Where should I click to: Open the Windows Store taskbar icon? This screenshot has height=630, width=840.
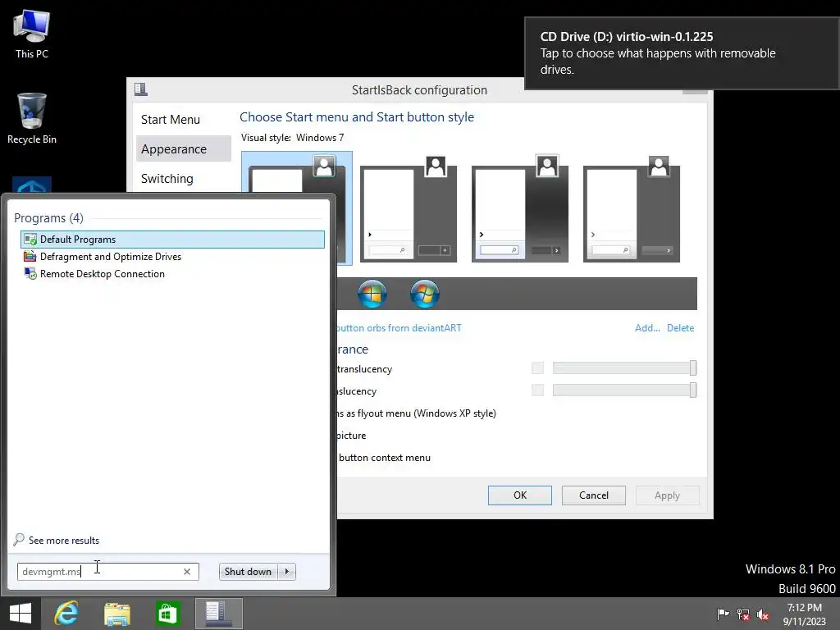167,614
